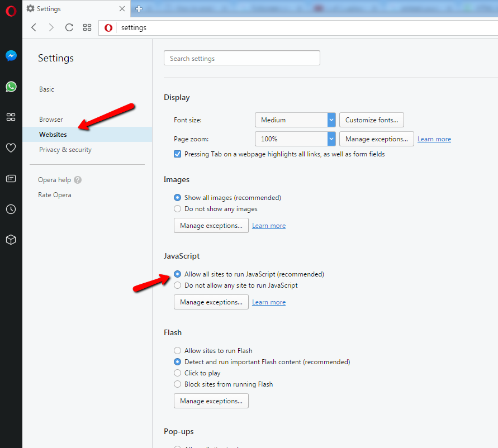Click the JavaScript section heading
Screen dimensions: 498x448
point(182,256)
